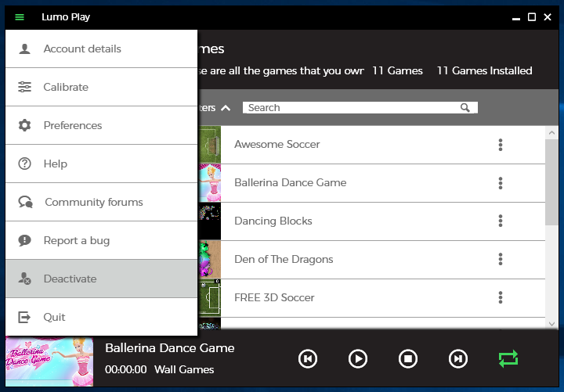Toggle the green repeat loop button
Image resolution: width=564 pixels, height=392 pixels.
coord(508,358)
